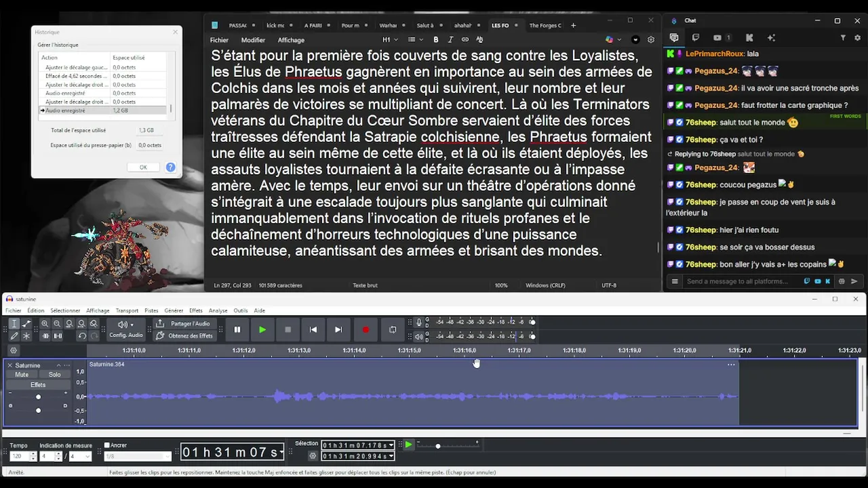Select the Multi-tool asterisk icon
The image size is (868, 488).
(26, 335)
